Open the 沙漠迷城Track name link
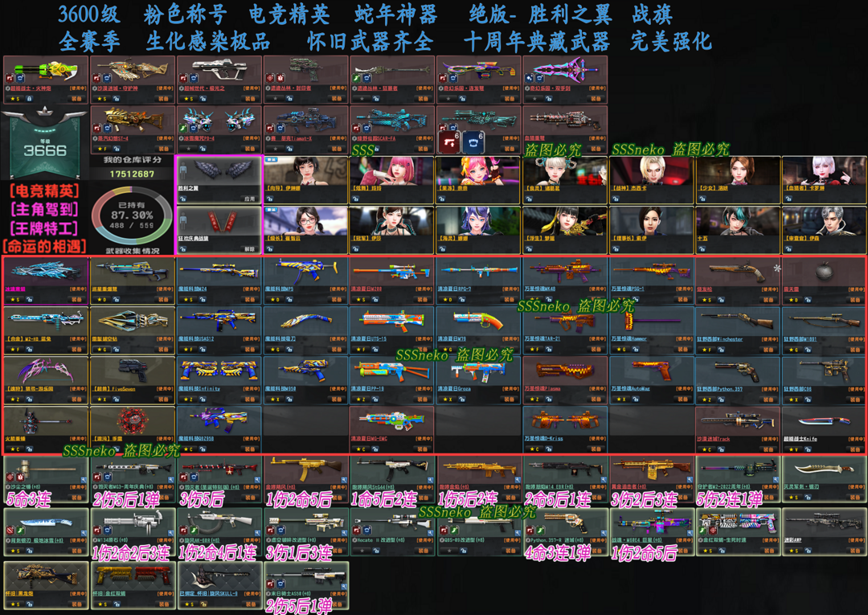The height and width of the screenshot is (615, 868). (714, 439)
